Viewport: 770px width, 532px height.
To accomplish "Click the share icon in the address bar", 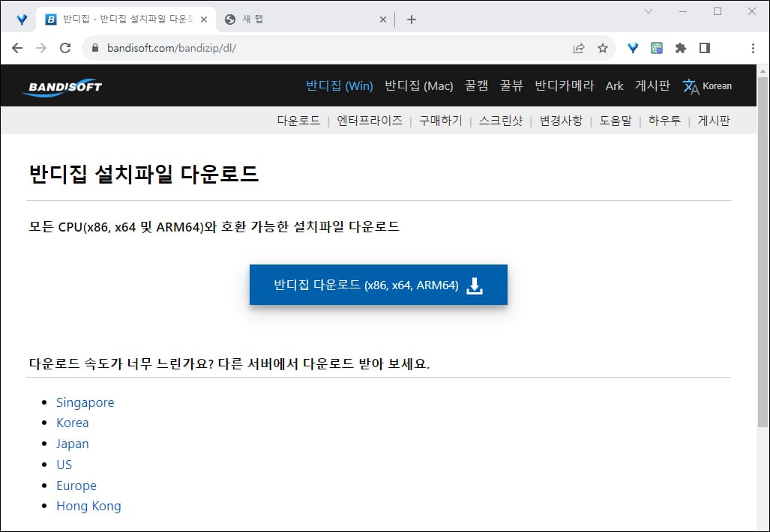I will click(577, 46).
